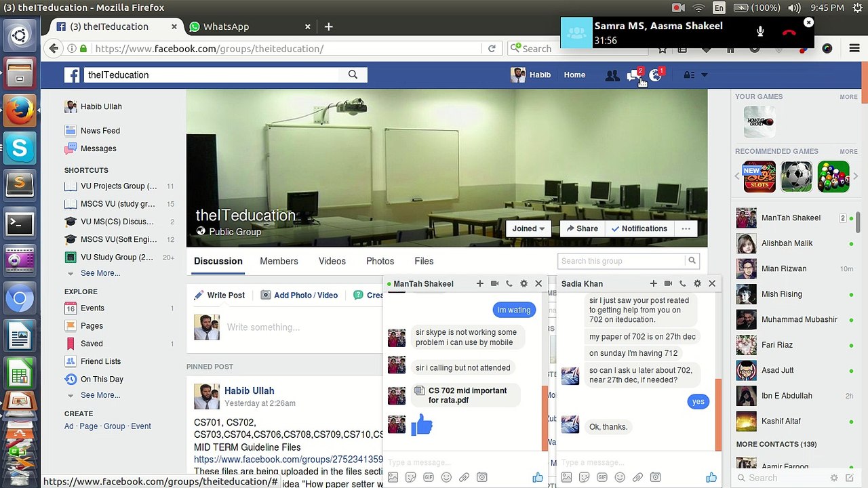The image size is (868, 488).
Task: Open a new Firefox tab
Action: [329, 26]
